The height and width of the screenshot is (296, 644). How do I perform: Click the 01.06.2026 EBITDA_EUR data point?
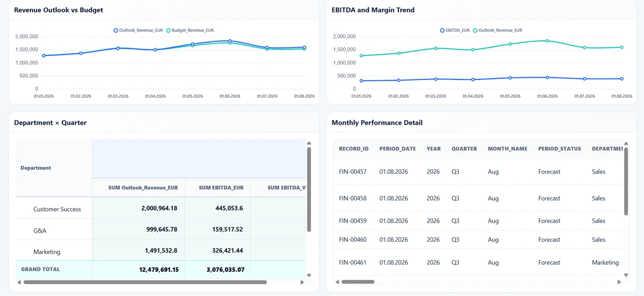click(547, 77)
